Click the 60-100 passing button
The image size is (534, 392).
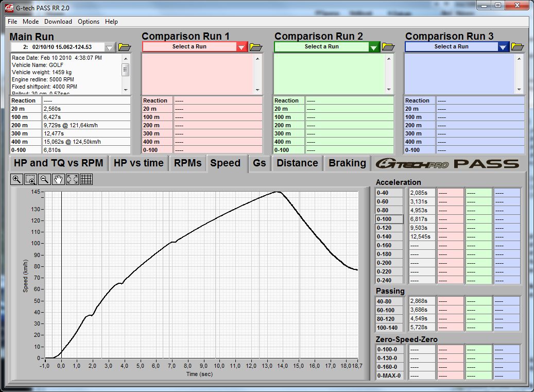(x=390, y=310)
